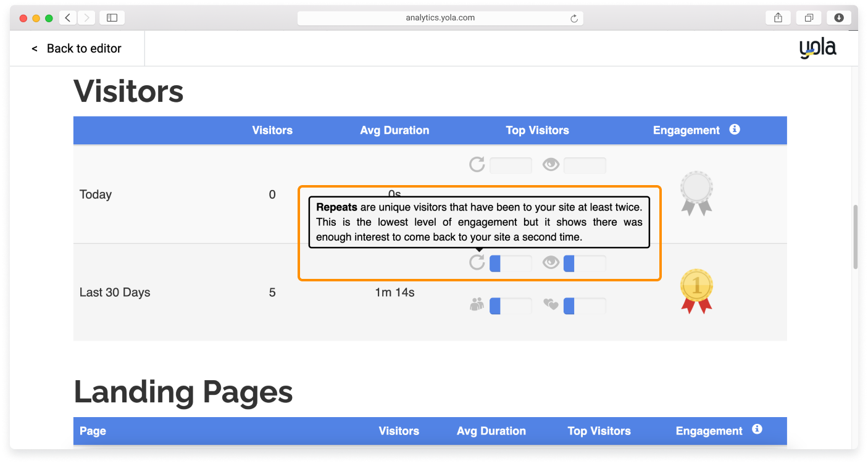The height and width of the screenshot is (464, 868).
Task: Open the Back to editor link
Action: pyautogui.click(x=77, y=48)
